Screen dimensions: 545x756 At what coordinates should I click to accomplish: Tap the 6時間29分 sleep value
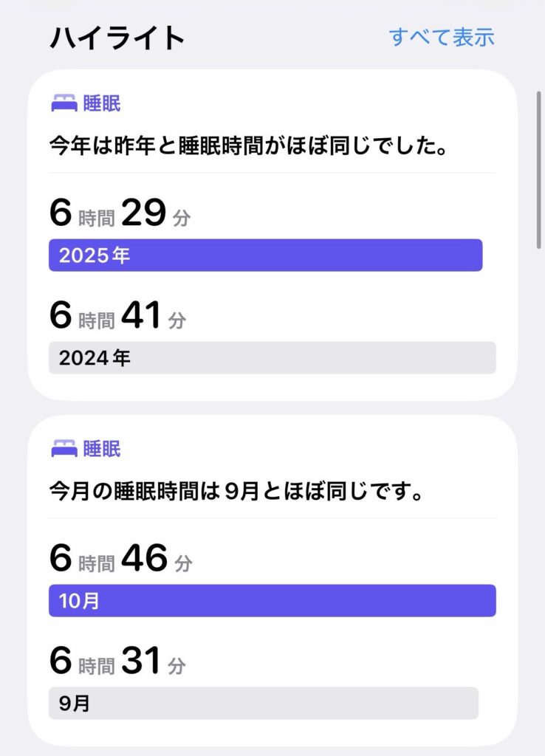pos(120,214)
